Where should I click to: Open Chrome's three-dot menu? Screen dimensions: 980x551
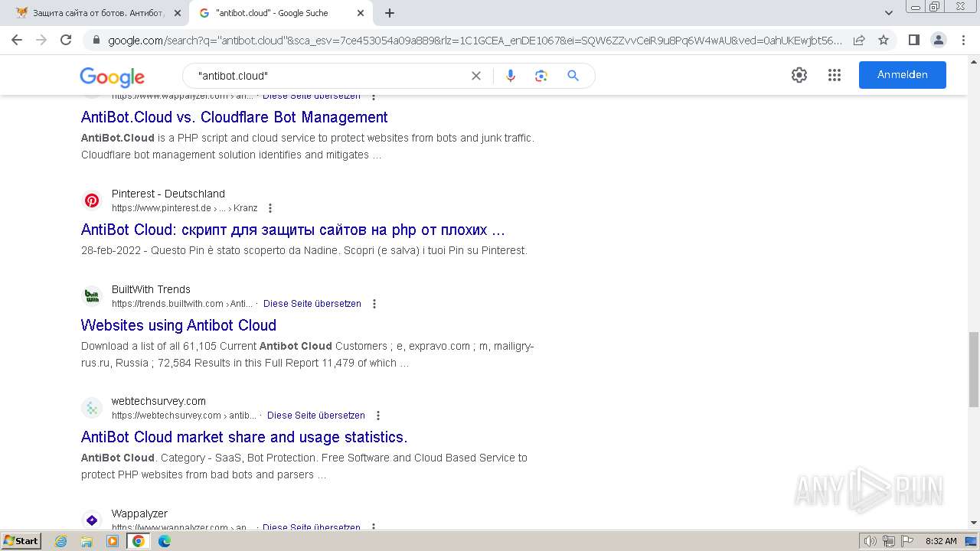pyautogui.click(x=963, y=40)
